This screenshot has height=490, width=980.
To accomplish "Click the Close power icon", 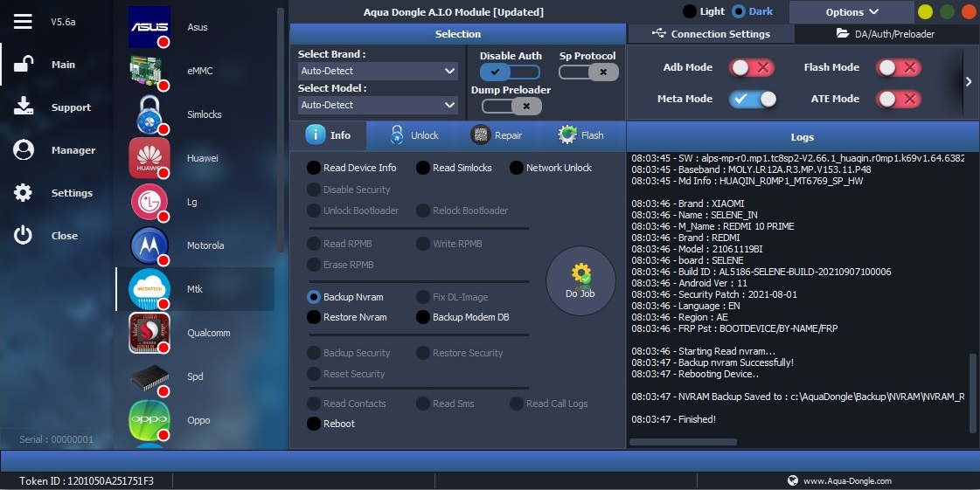I will click(x=23, y=235).
